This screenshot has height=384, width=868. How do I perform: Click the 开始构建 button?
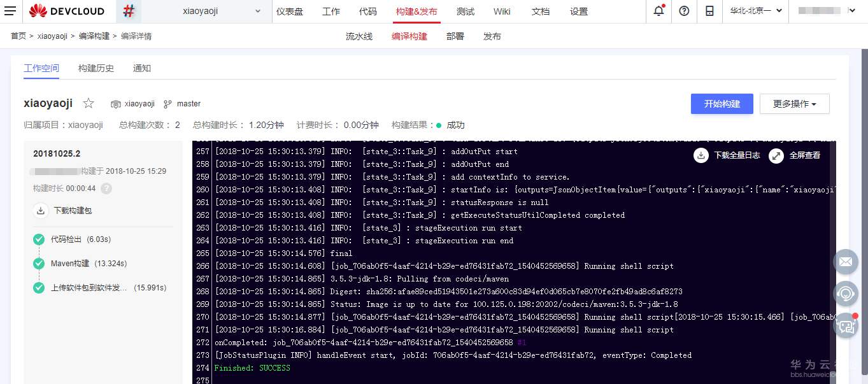click(722, 104)
